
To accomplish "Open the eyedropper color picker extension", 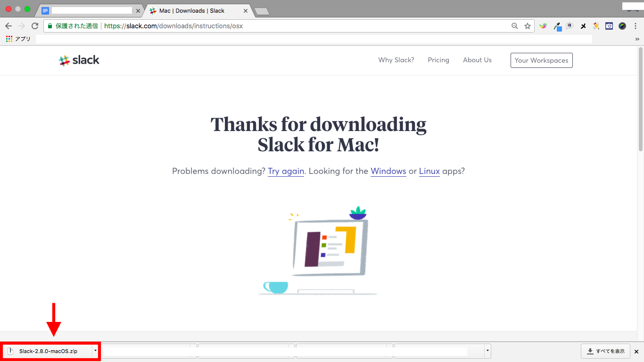I will click(557, 26).
